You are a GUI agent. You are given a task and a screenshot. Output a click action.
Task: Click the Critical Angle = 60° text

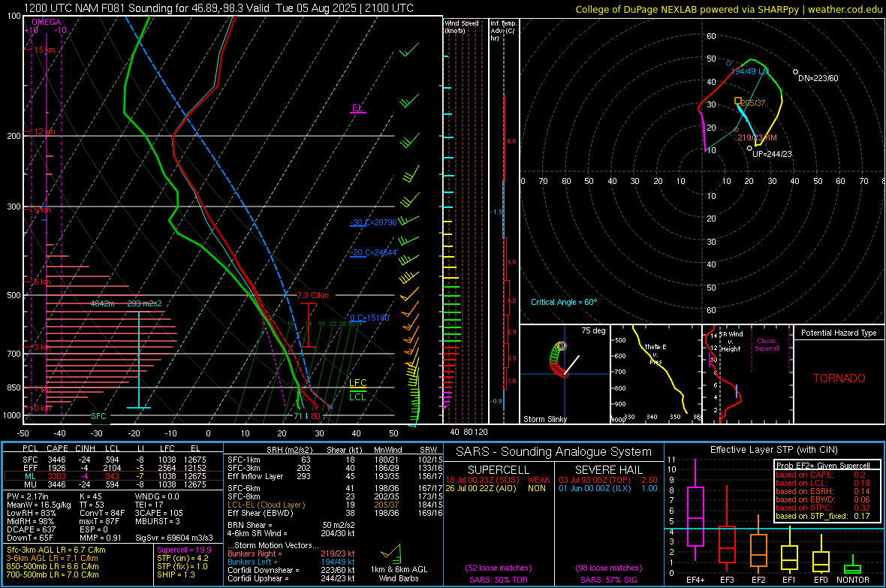pyautogui.click(x=564, y=302)
